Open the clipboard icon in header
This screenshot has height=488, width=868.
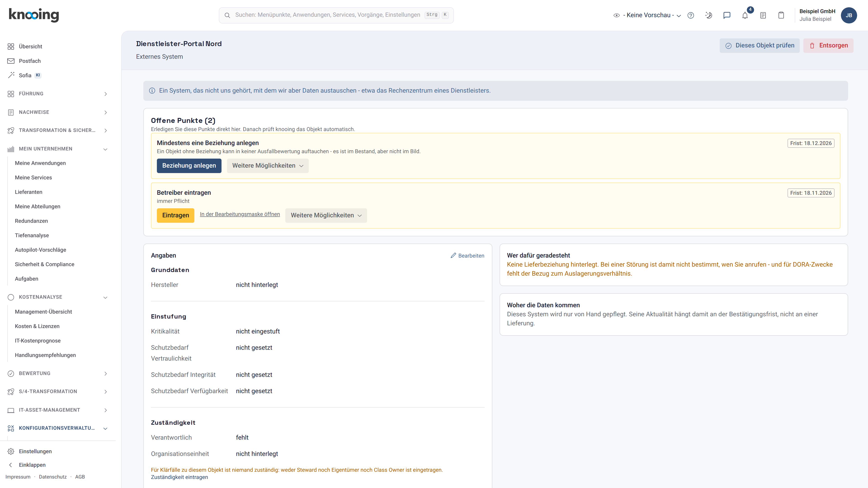(x=781, y=15)
